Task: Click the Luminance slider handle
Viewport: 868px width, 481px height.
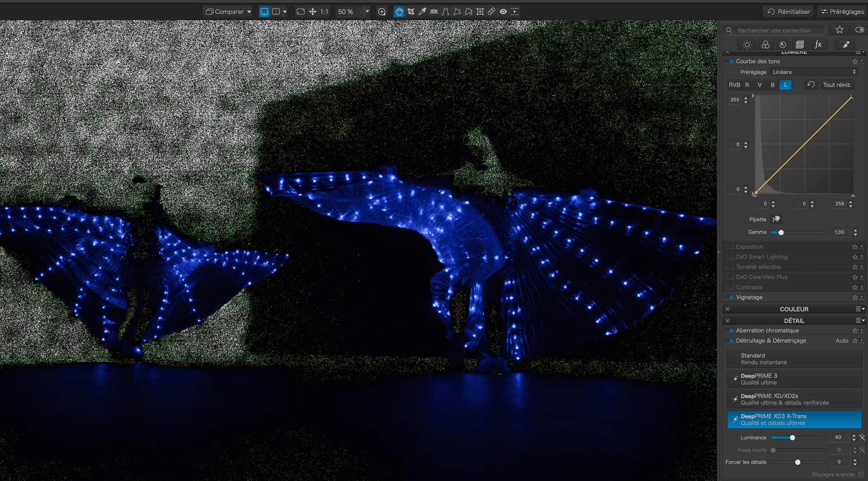Action: (x=792, y=438)
